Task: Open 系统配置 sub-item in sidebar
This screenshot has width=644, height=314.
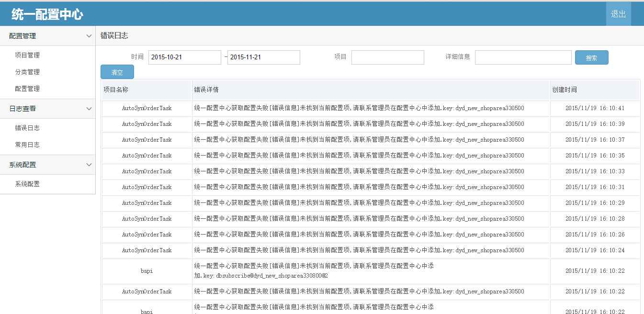Action: point(27,184)
